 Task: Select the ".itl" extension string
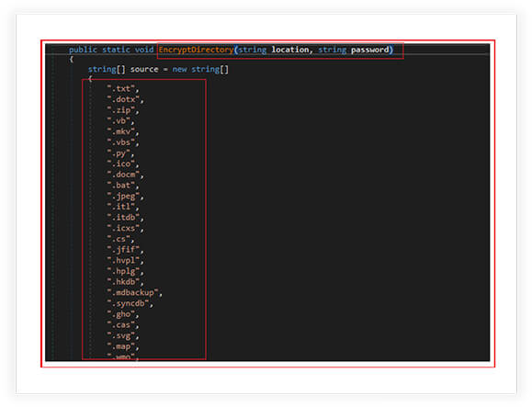[121, 207]
